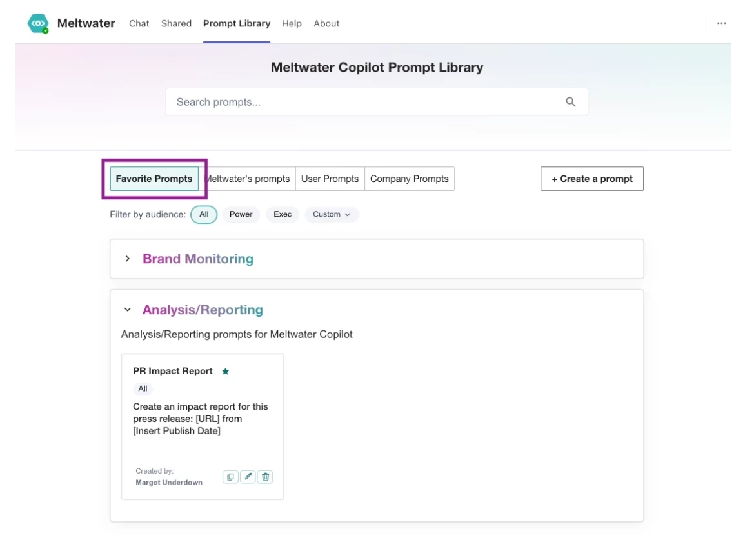Delete the PR Impact Report prompt
This screenshot has height=560, width=734.
[266, 477]
